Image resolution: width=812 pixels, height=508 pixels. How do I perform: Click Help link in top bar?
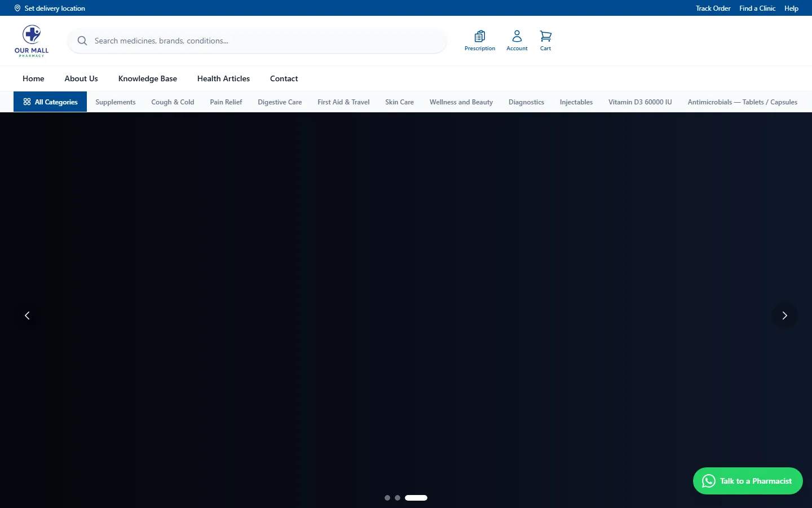pyautogui.click(x=791, y=8)
